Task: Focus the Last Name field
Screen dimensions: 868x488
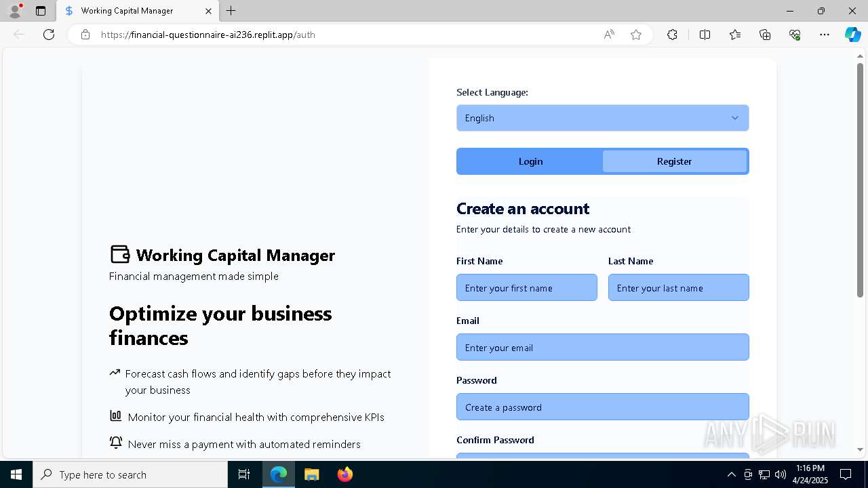Action: (678, 287)
